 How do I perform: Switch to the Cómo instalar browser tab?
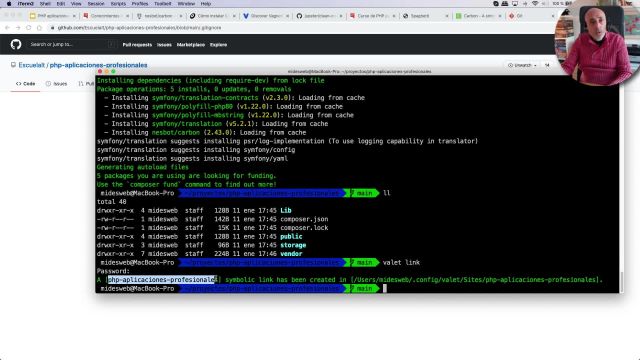212,16
